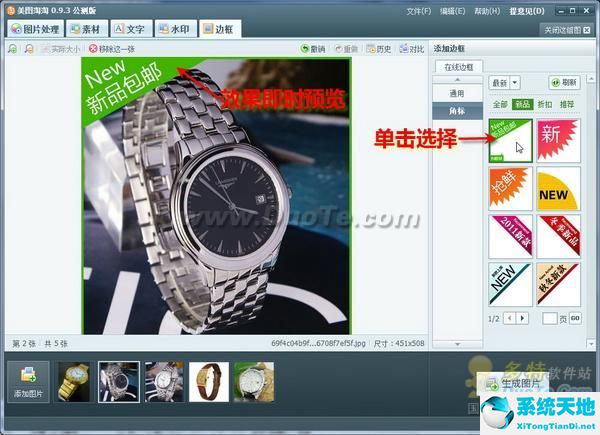The image size is (600, 435).
Task: Click the 添加图片 add images button
Action: tap(28, 382)
